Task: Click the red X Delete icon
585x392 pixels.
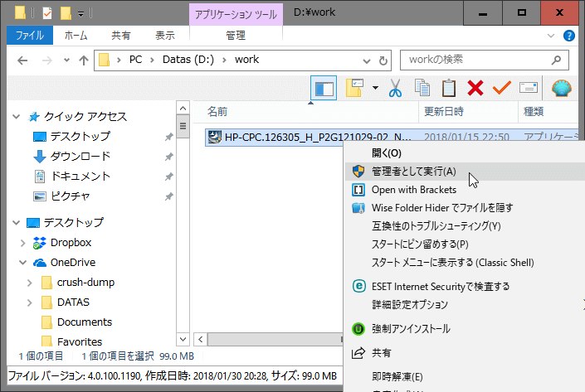Action: tap(475, 88)
